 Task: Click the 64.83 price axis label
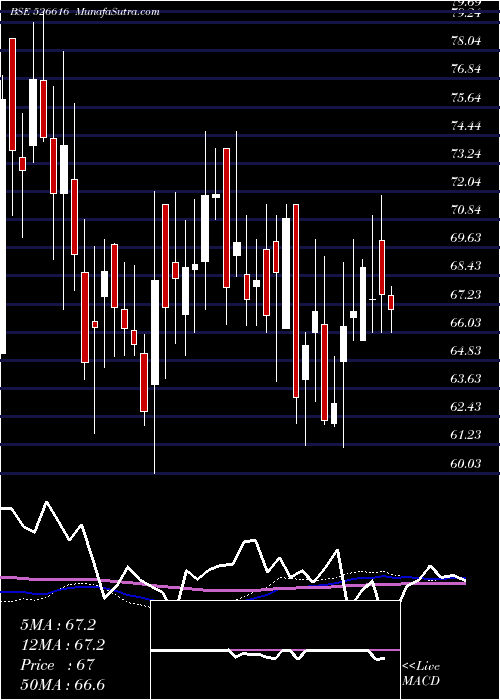click(466, 350)
